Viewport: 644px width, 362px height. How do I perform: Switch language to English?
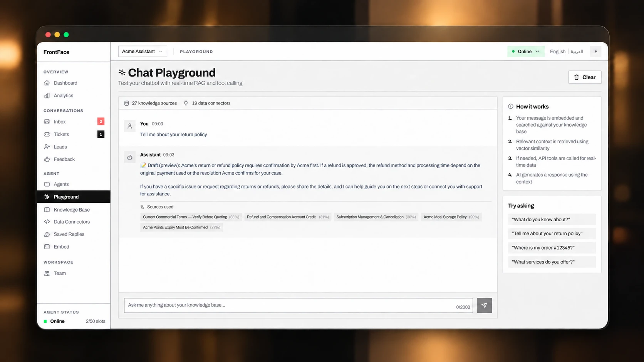click(x=557, y=52)
